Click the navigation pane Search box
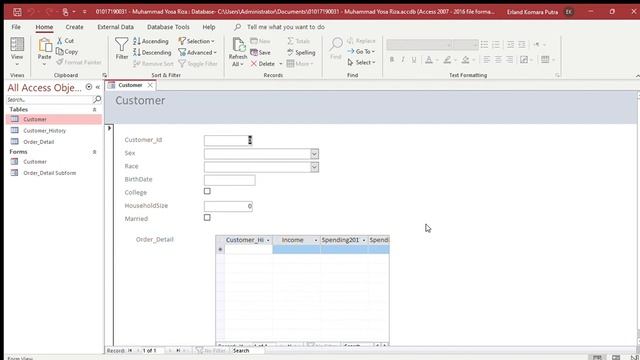 [49, 99]
